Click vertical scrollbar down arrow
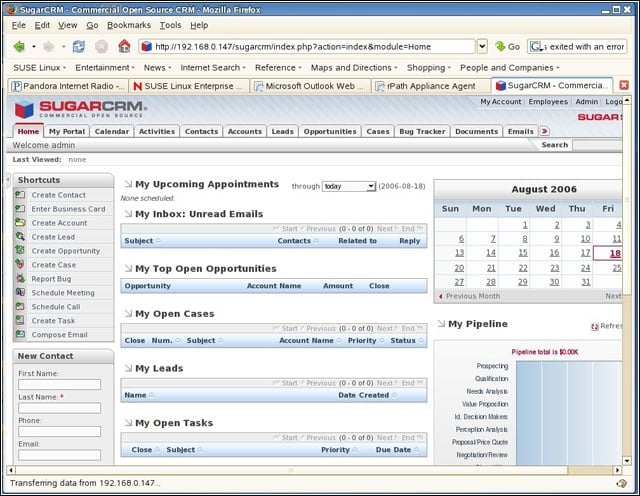640x496 pixels. [627, 461]
